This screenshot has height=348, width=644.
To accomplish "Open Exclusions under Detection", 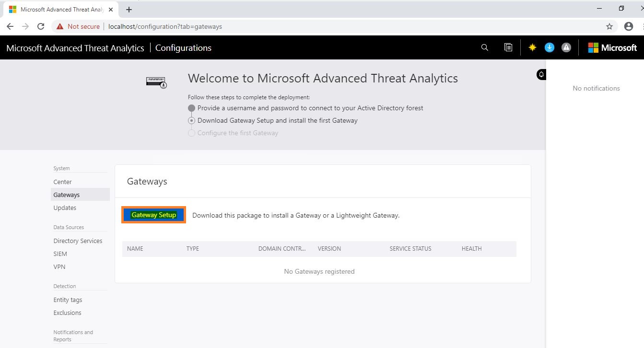I will pos(68,313).
